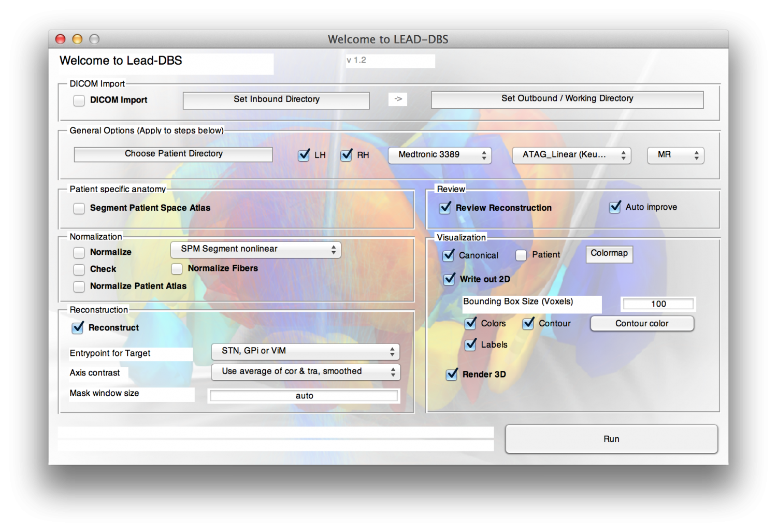Enable the DICOM Import checkbox

click(79, 100)
